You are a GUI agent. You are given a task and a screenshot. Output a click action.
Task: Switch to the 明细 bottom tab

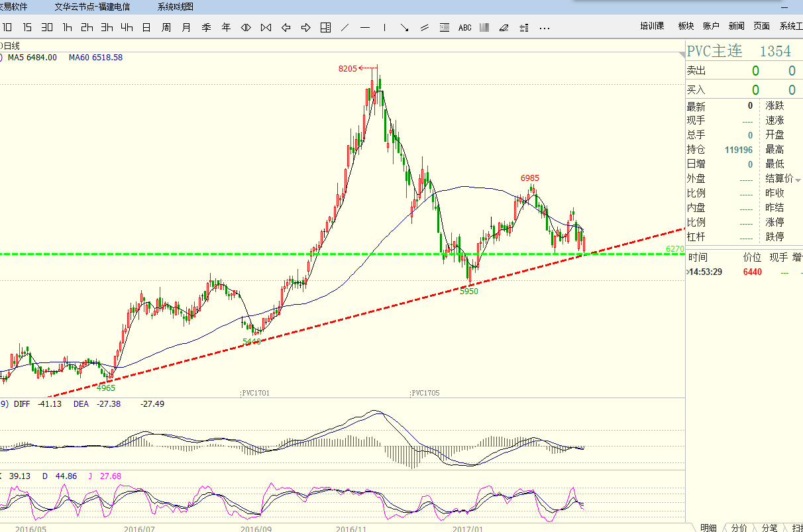tap(708, 527)
